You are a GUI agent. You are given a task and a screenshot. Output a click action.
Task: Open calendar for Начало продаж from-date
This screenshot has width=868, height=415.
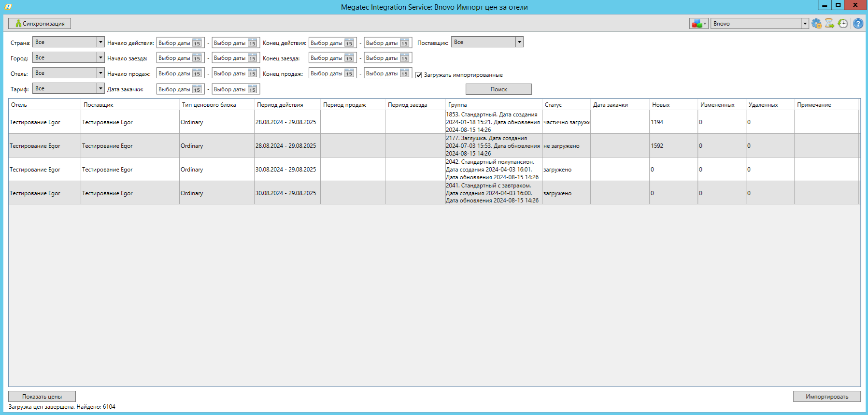point(197,73)
